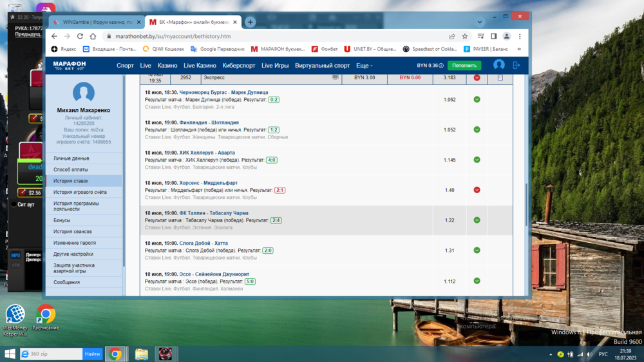Open the user profile icon in Marathon header
The width and height of the screenshot is (644, 362).
click(498, 65)
